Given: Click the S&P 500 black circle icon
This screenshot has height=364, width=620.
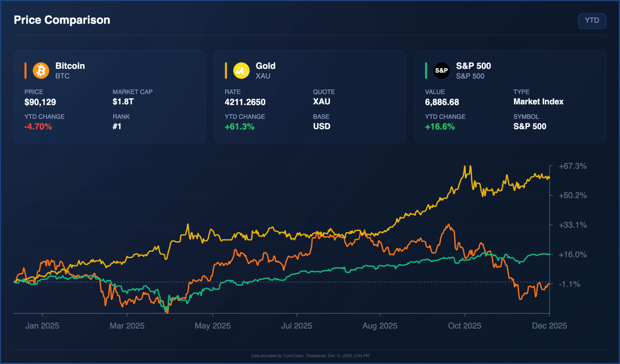Looking at the screenshot, I should click(442, 70).
